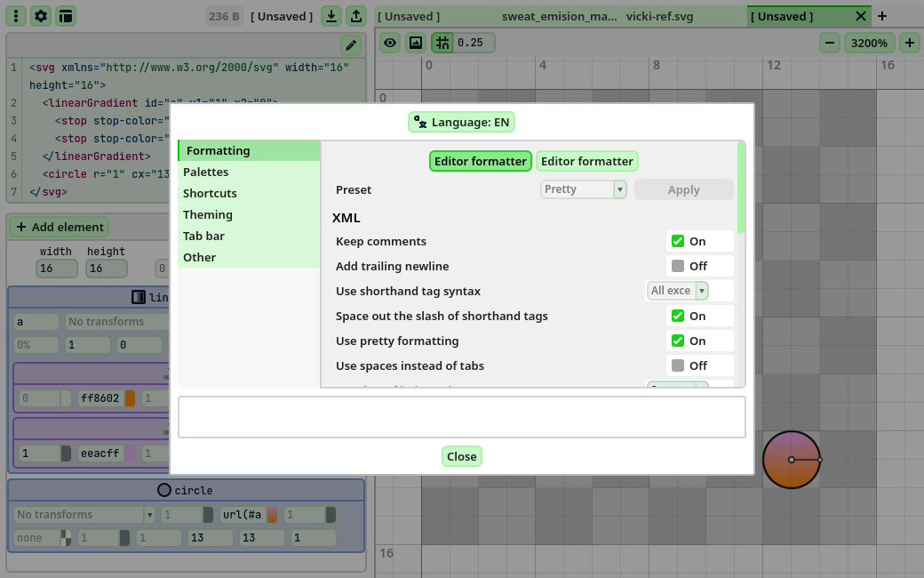Click the export download arrow icon
924x578 pixels.
tap(331, 16)
